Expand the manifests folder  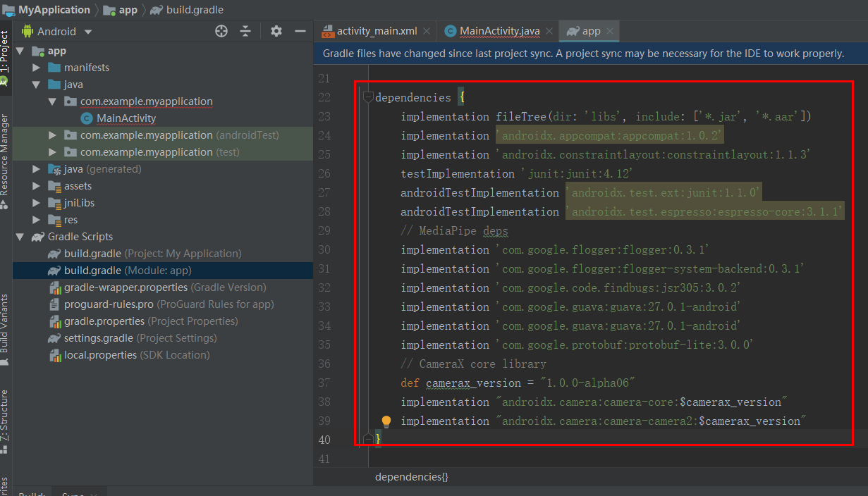[36, 68]
